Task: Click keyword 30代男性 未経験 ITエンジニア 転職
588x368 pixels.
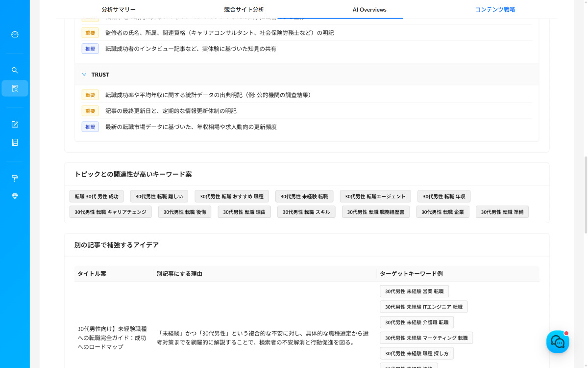Action: (423, 306)
